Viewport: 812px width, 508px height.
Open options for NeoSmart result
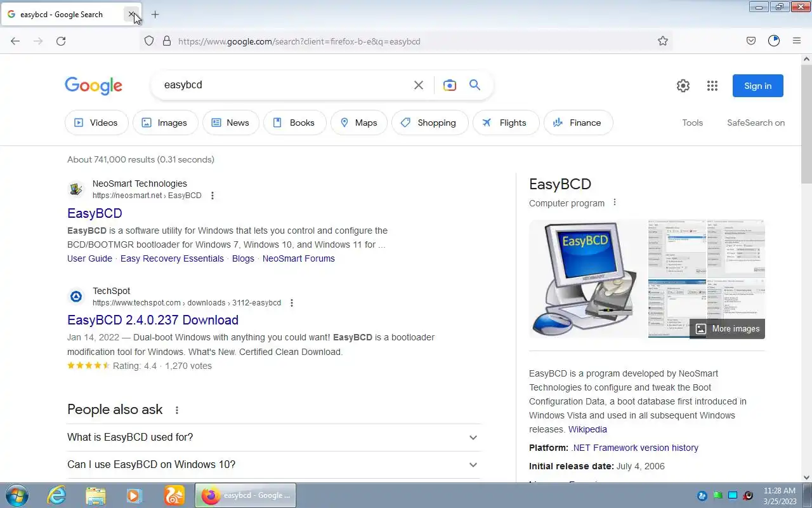point(213,196)
